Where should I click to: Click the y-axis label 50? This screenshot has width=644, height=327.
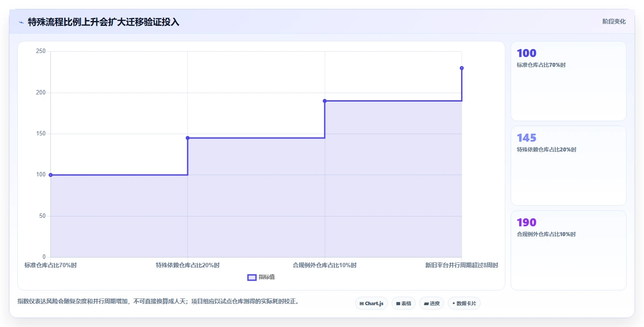42,216
